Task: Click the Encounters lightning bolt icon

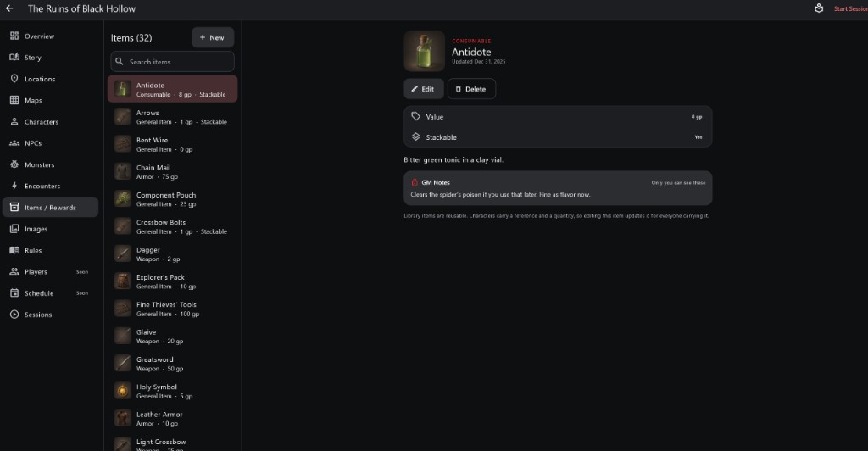Action: click(x=14, y=186)
